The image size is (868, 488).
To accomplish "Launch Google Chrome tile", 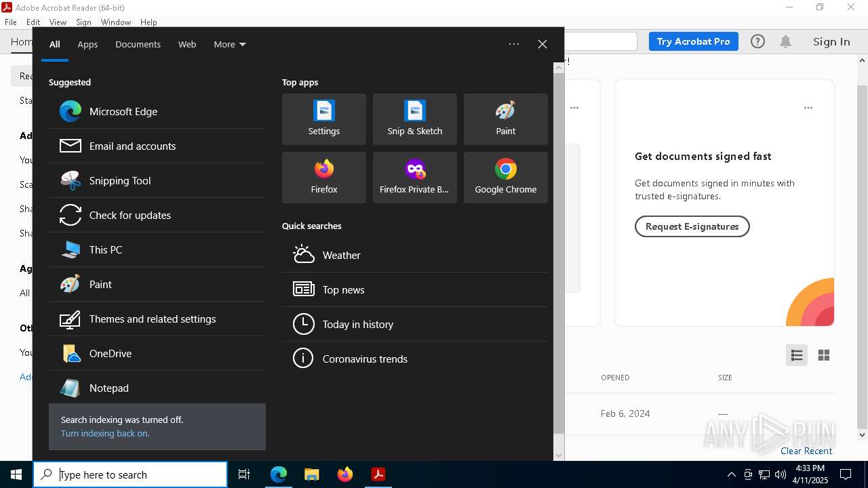I will pos(506,178).
